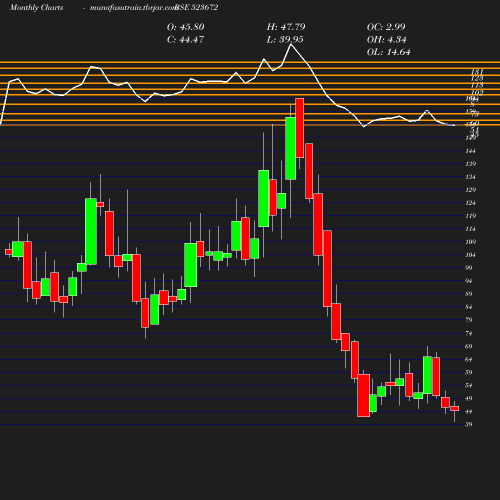Select the low value "L: 39.95"
This screenshot has height=500, width=500.
click(285, 40)
